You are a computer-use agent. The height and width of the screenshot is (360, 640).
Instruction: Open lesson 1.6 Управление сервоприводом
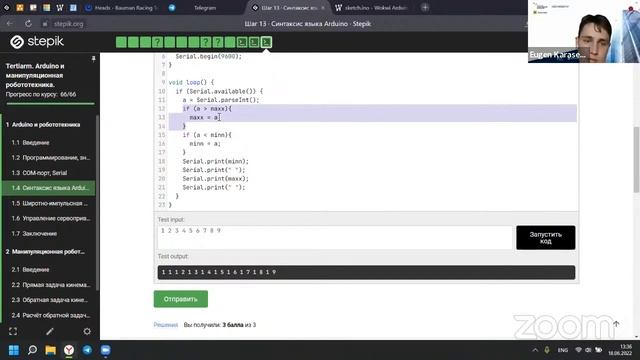coord(51,218)
